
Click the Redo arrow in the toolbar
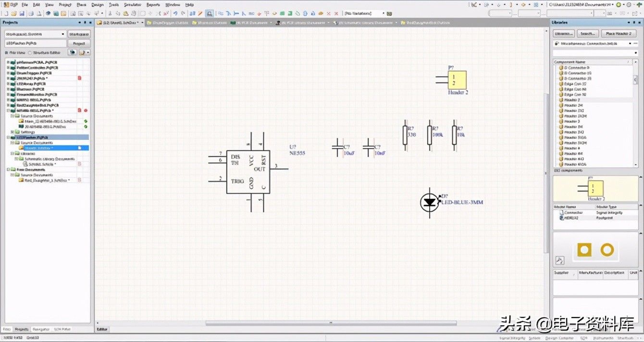(x=183, y=13)
